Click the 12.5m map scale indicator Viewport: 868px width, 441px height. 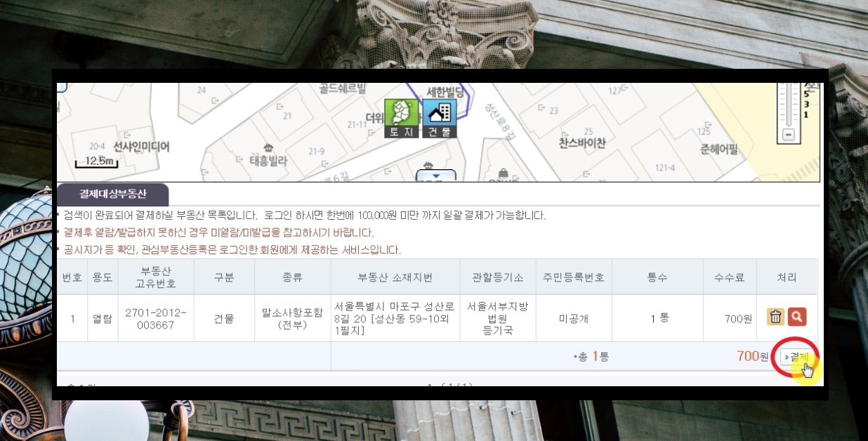click(x=97, y=162)
